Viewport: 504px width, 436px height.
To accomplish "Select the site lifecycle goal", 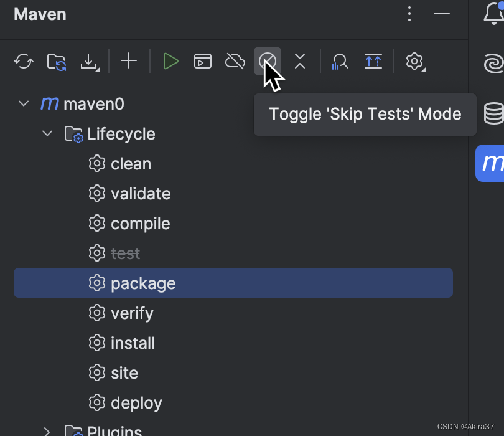I will click(x=124, y=373).
